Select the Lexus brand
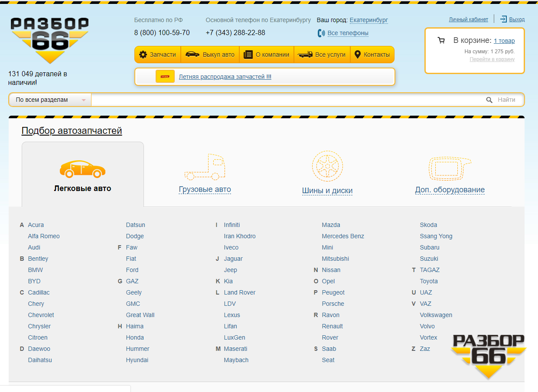This screenshot has width=538, height=392. [x=232, y=315]
